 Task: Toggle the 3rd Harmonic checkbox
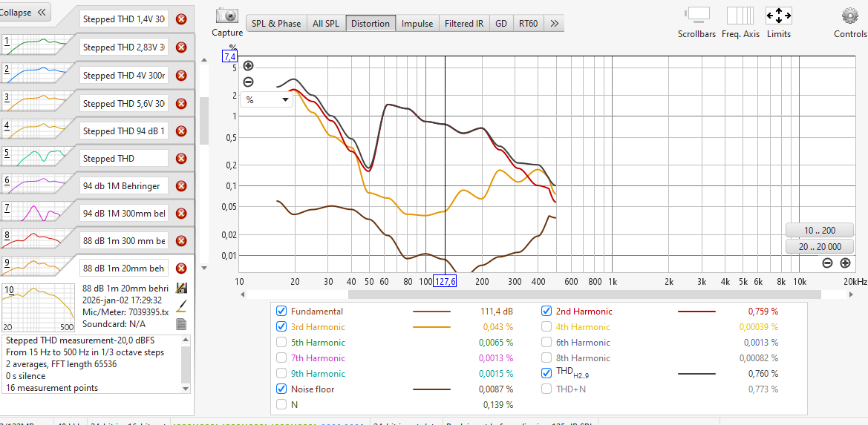pos(281,326)
